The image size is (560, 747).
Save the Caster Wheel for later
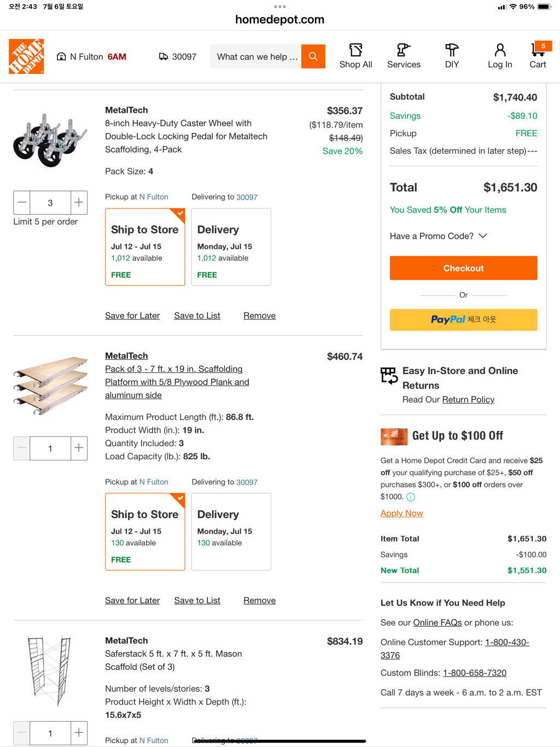tap(132, 316)
